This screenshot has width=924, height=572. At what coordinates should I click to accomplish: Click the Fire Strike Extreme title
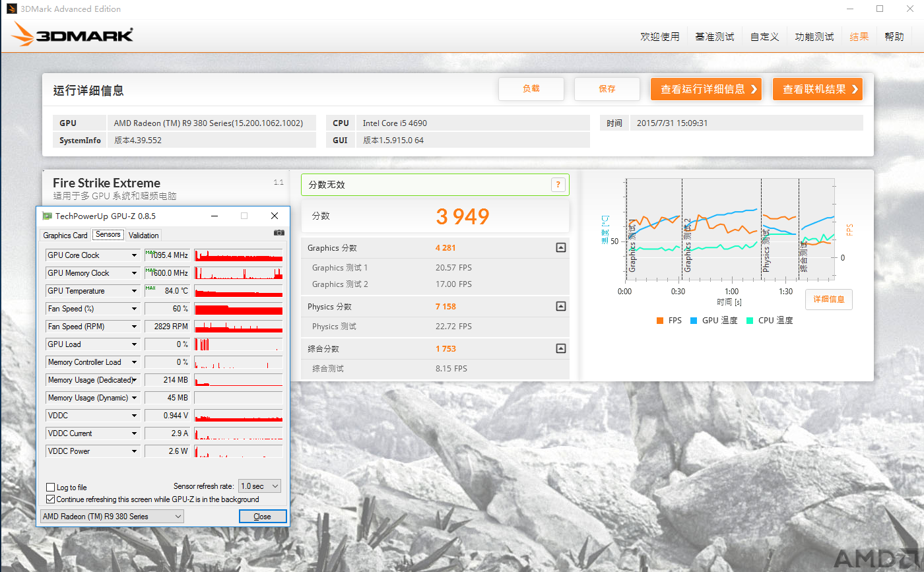click(x=107, y=183)
